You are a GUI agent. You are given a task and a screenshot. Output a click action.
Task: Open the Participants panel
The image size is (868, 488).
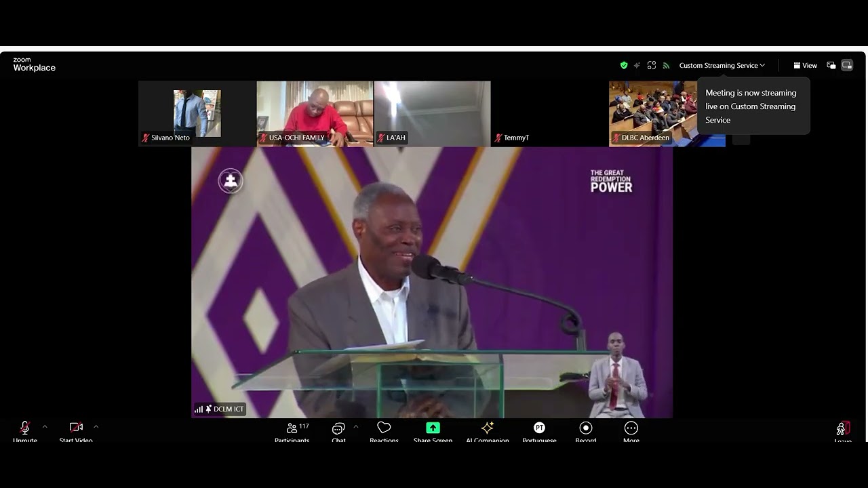(292, 431)
